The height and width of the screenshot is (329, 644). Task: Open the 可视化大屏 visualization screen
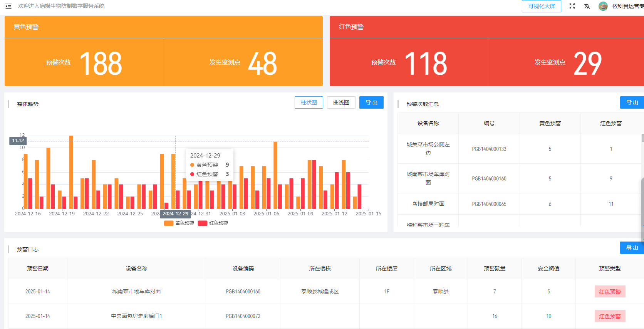542,6
